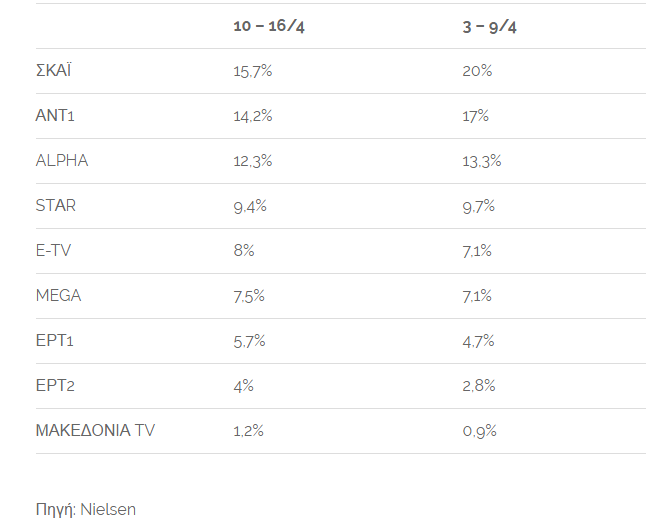This screenshot has height=526, width=646.
Task: Click STAR's 9,7% value
Action: coord(478,206)
